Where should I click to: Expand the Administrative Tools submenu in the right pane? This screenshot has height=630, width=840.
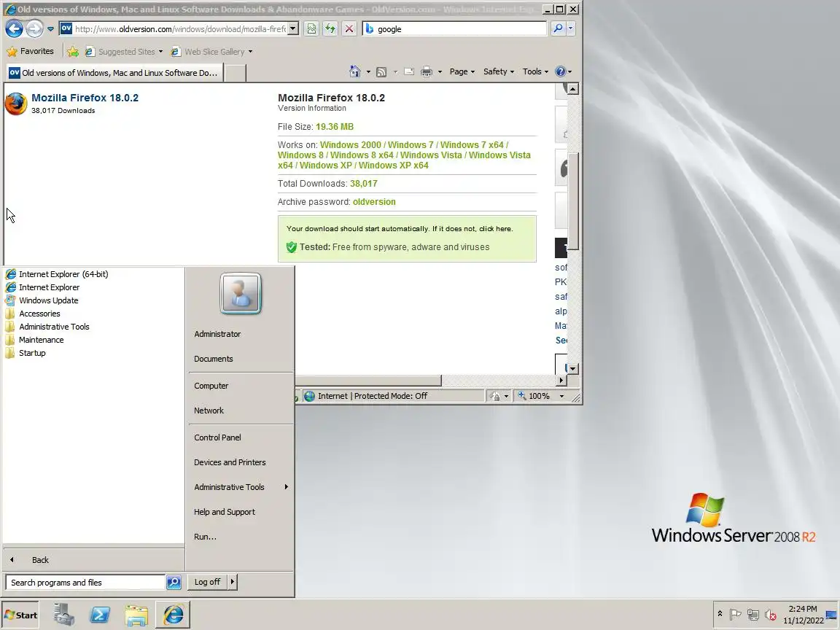[241, 487]
